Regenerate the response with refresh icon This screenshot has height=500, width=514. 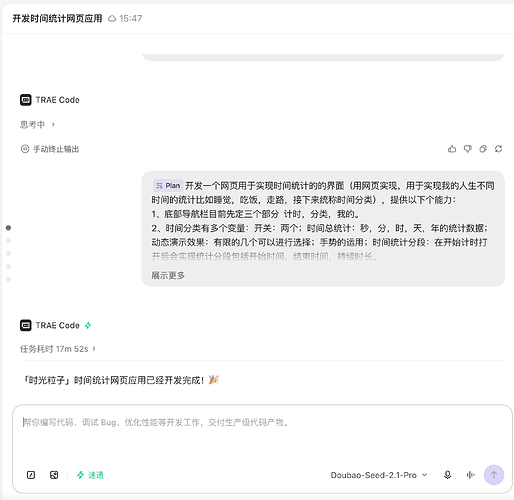(498, 149)
